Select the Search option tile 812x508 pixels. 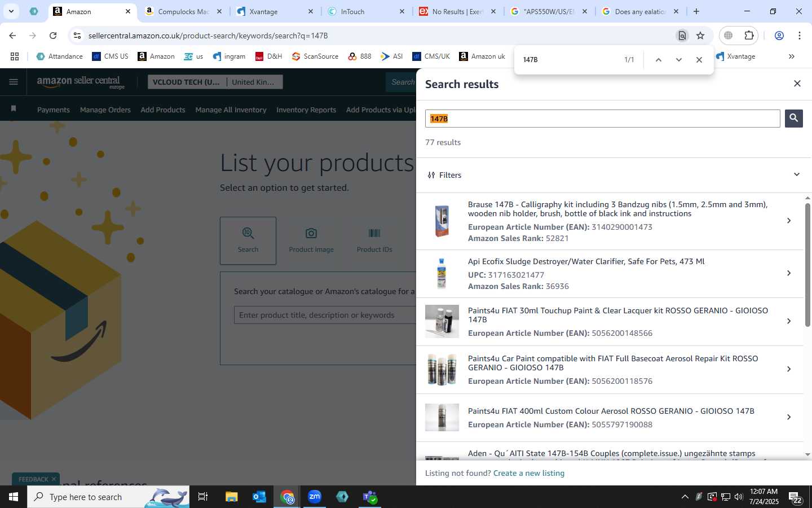[x=248, y=240]
